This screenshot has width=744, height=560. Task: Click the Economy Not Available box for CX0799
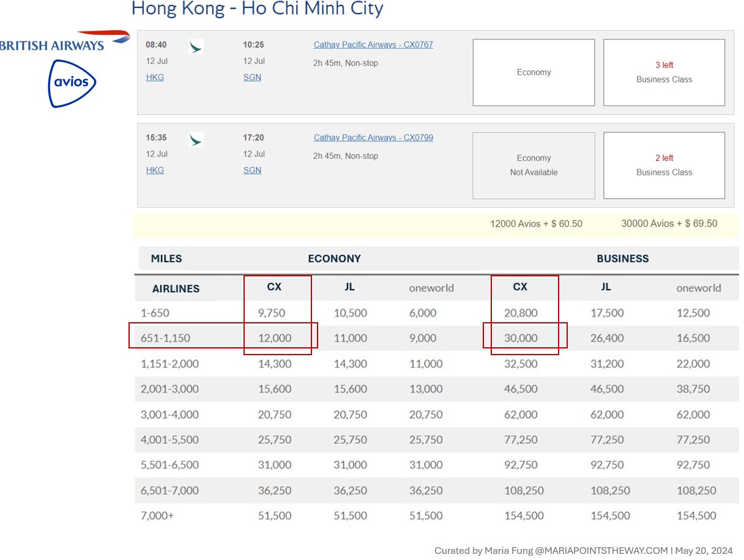(534, 165)
